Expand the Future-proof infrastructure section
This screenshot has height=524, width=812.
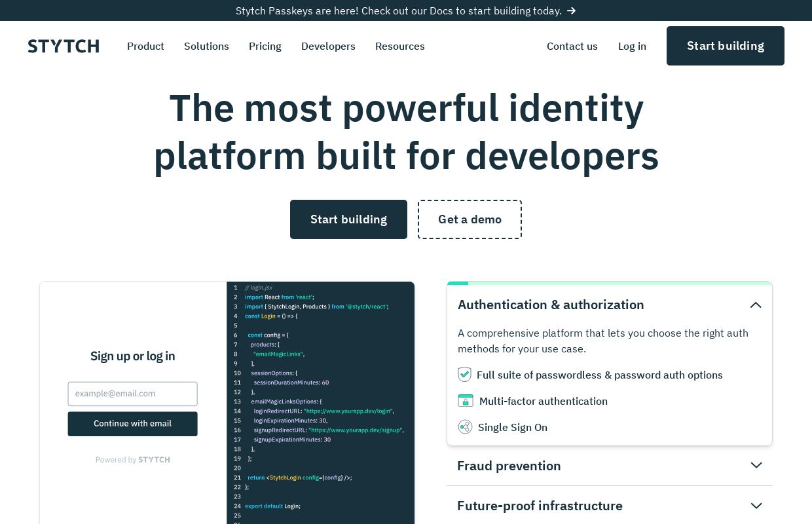pyautogui.click(x=610, y=506)
